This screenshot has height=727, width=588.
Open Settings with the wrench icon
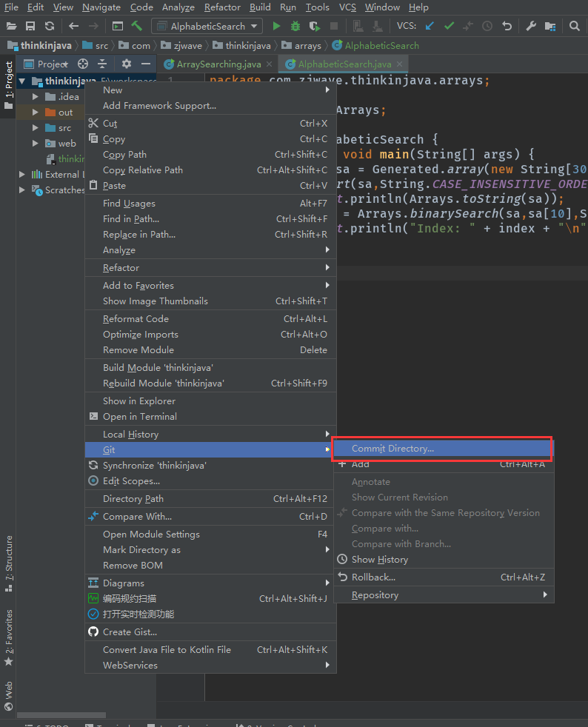click(531, 26)
